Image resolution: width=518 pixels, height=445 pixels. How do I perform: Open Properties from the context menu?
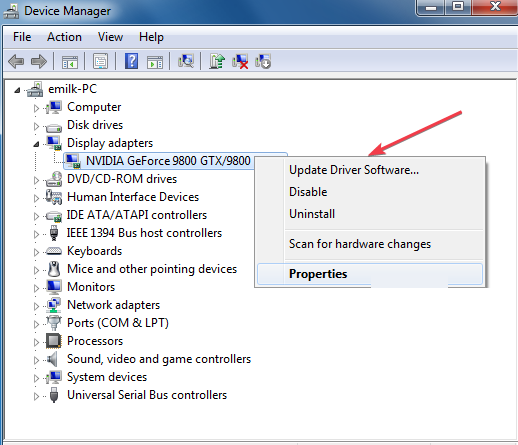370,274
